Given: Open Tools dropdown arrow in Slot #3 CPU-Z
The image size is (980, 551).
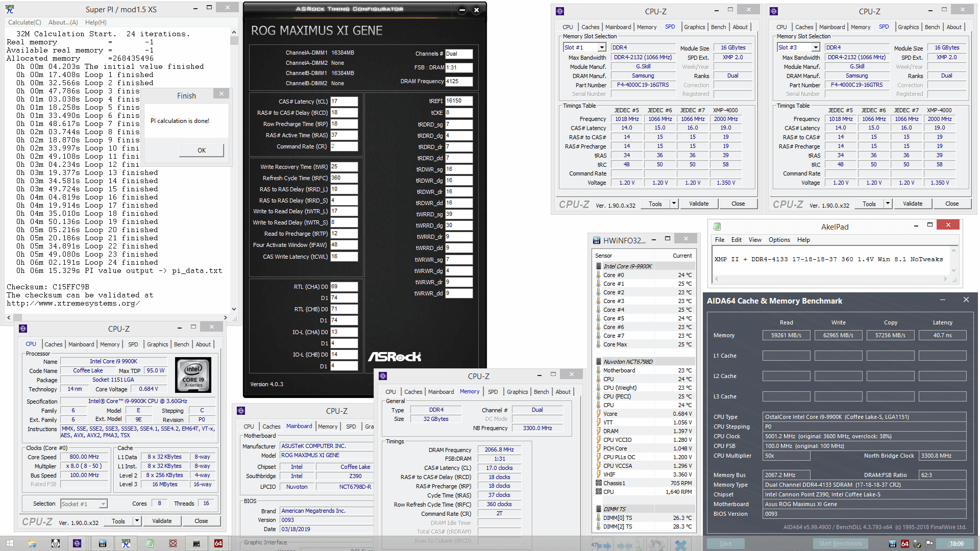Looking at the screenshot, I should (x=888, y=204).
